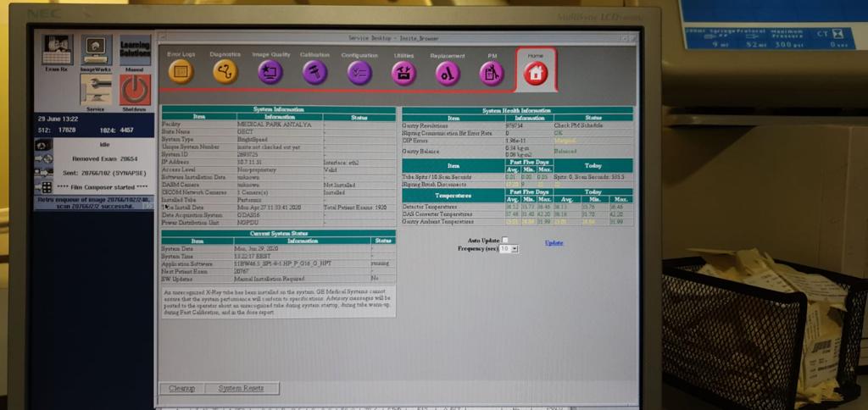
Task: Open the Image Quality icon
Action: (x=270, y=72)
